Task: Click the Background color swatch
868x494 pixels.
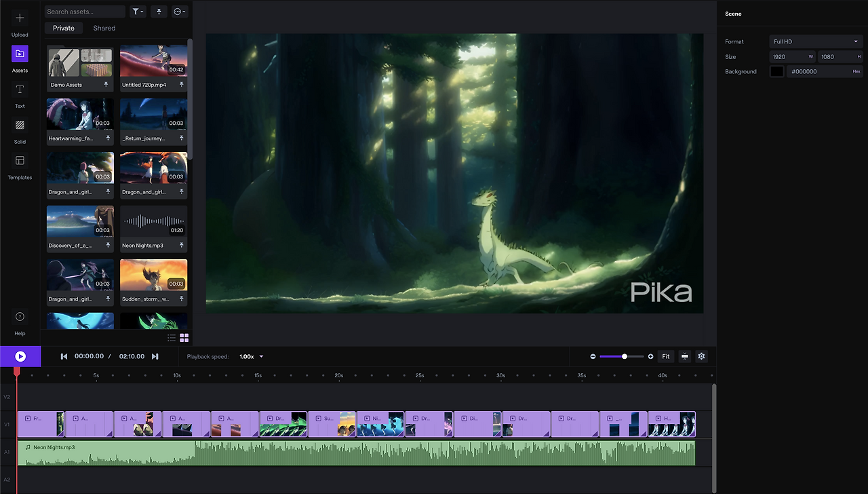Action: click(x=776, y=71)
